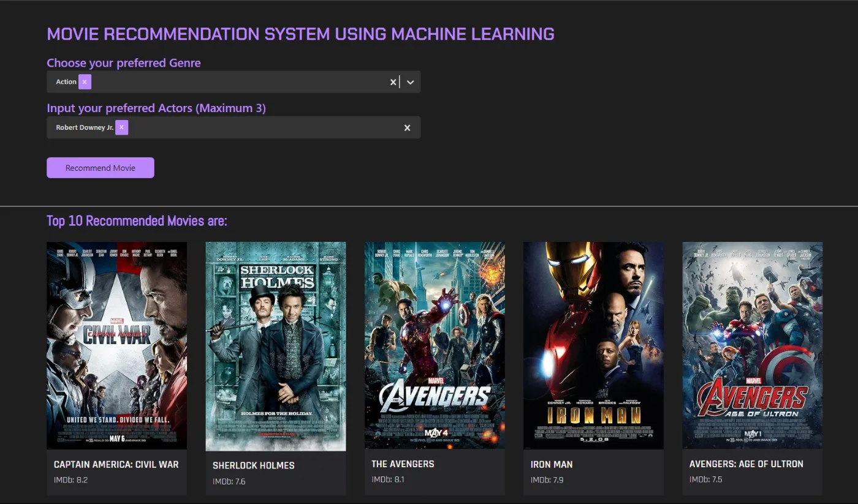This screenshot has height=504, width=858.
Task: Click the IMDb: 7.5 rating
Action: 706,480
